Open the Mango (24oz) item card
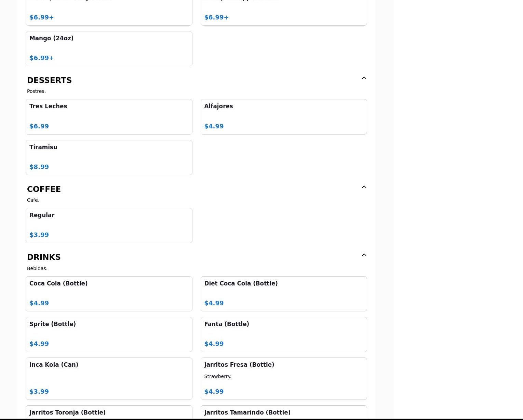 coord(109,48)
